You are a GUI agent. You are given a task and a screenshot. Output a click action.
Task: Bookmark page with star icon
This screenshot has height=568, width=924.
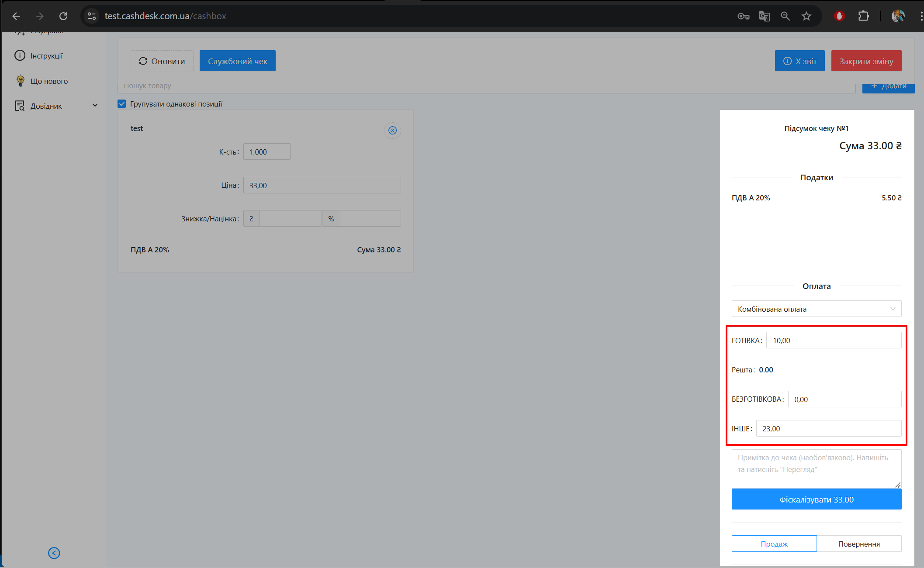pos(806,16)
